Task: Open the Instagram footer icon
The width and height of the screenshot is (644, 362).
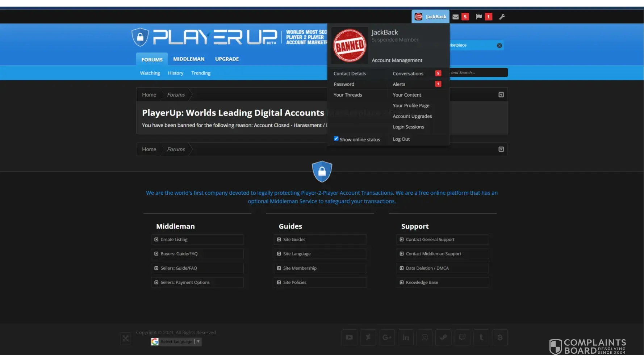Action: pos(425,337)
